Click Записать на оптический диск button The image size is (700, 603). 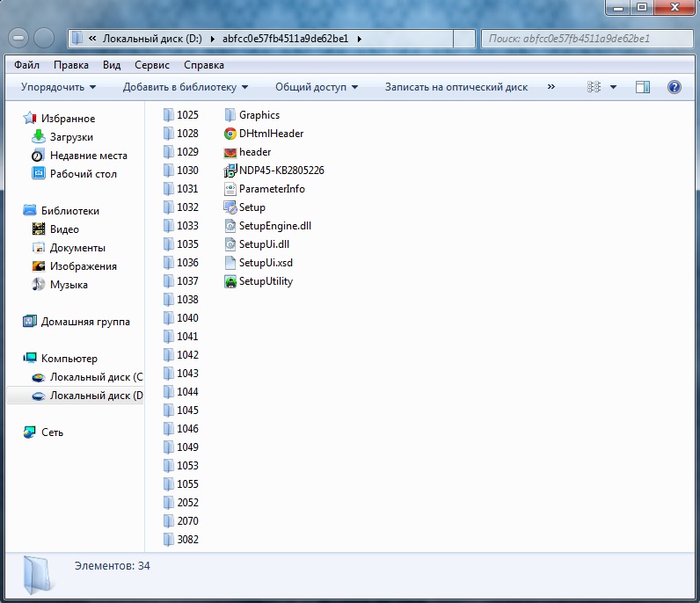click(456, 87)
